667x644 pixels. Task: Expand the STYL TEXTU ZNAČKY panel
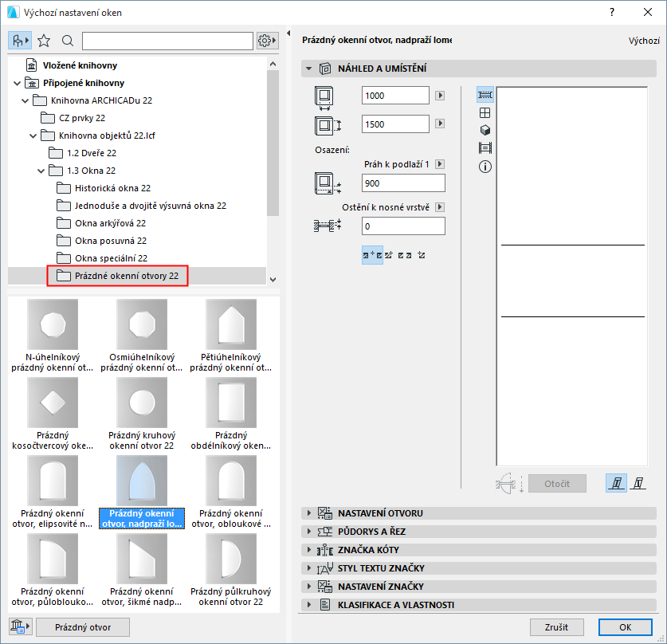point(309,568)
